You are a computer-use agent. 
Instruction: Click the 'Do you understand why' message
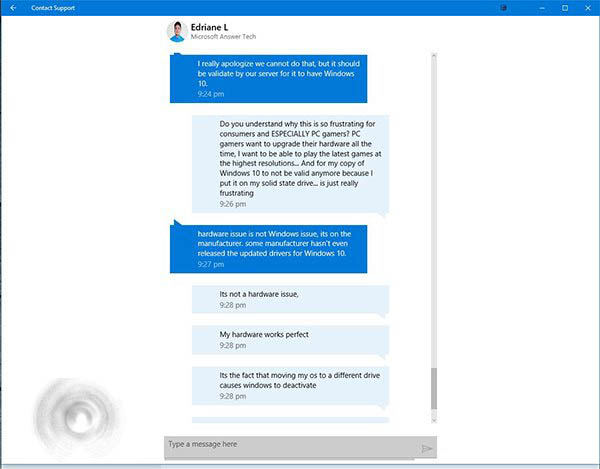(x=290, y=164)
